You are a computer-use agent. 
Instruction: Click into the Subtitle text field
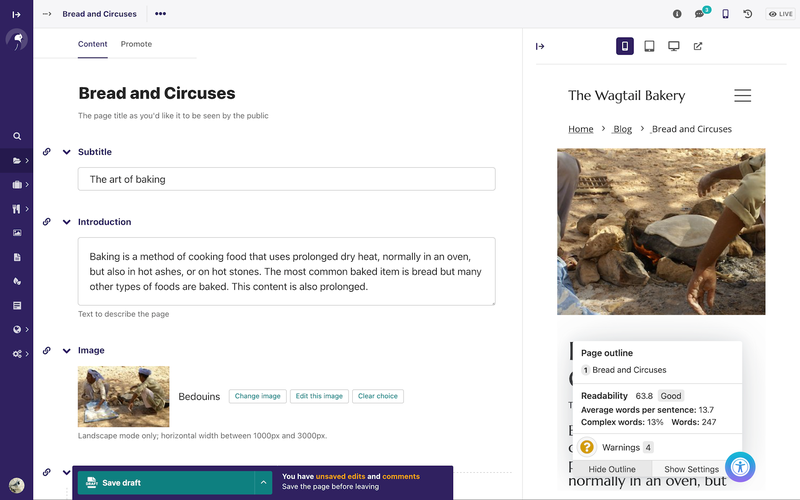pyautogui.click(x=286, y=179)
